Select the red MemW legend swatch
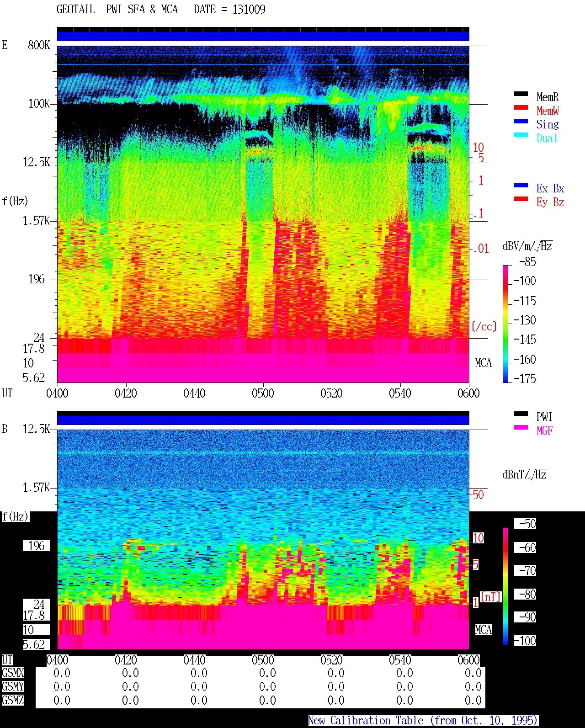 [x=521, y=108]
